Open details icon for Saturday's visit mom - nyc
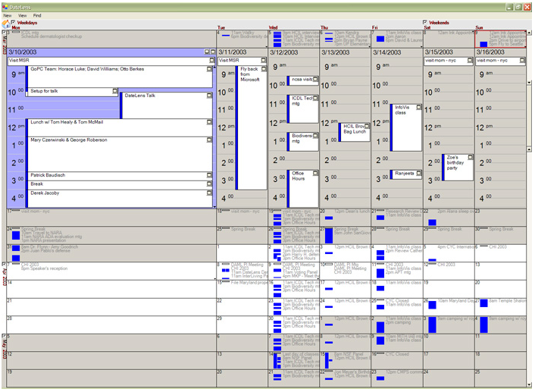535x392 pixels. [470, 61]
